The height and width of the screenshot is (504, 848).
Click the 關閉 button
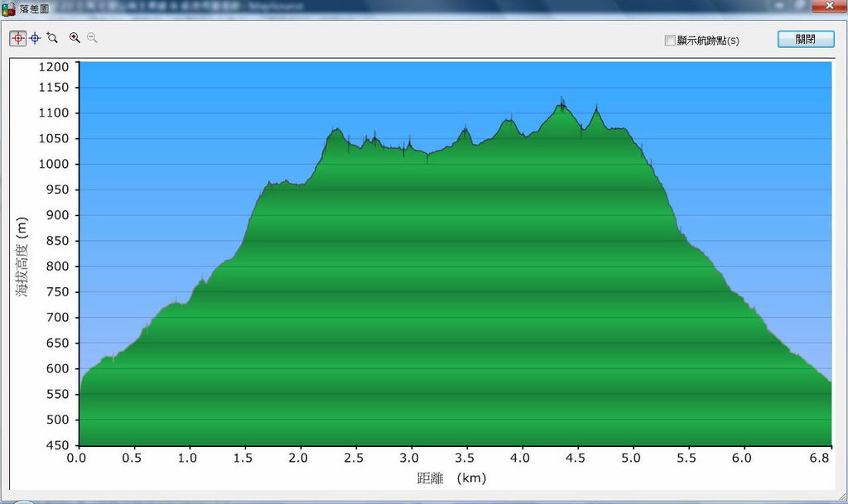(x=805, y=39)
